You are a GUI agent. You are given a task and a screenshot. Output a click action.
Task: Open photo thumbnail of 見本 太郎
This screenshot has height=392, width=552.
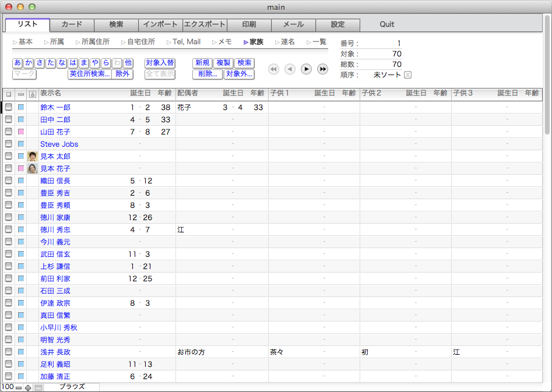pos(33,156)
